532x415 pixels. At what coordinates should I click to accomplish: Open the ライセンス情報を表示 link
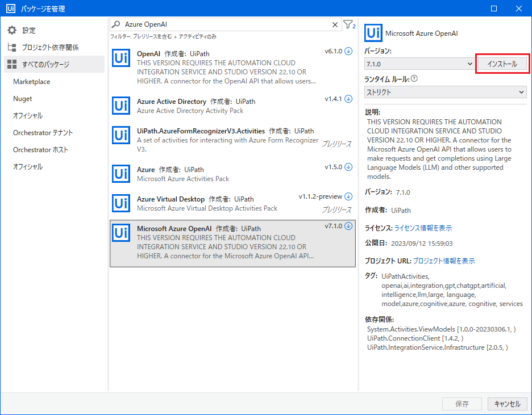[x=423, y=228]
